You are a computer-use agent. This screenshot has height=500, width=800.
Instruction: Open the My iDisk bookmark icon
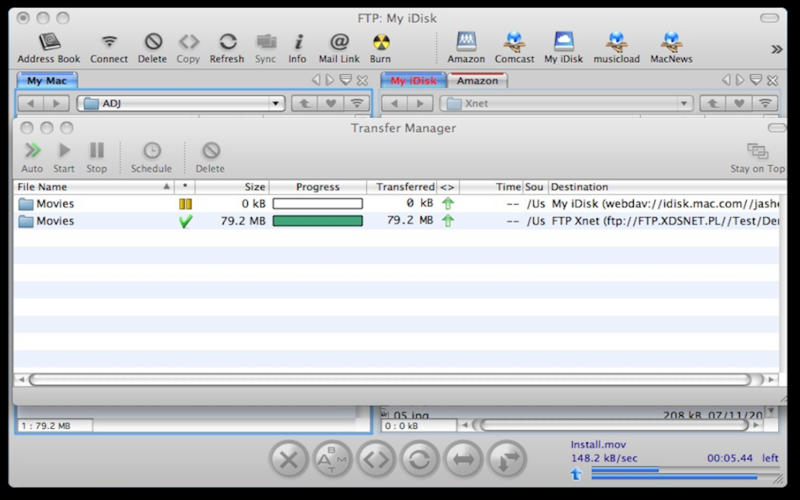[563, 48]
